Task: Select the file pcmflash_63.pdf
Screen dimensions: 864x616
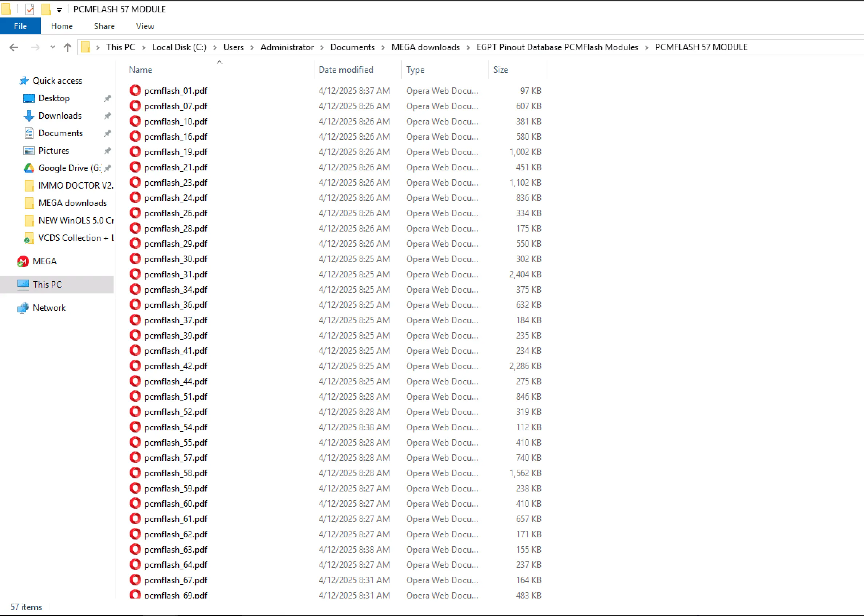Action: pos(175,550)
